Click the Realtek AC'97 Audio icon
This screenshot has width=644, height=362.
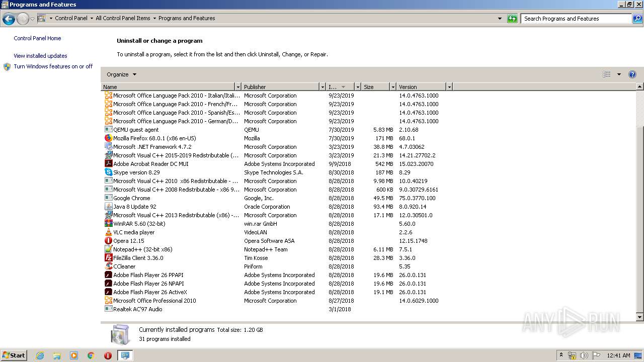(108, 309)
